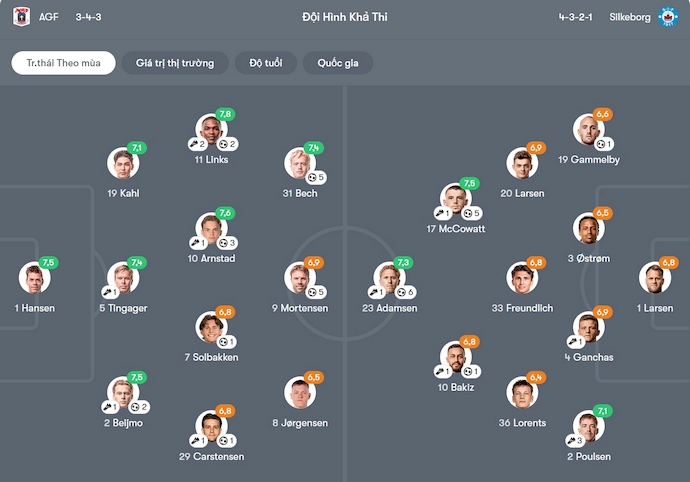
Task: Open the '19 Gammelby' player name link
Action: [x=589, y=160]
